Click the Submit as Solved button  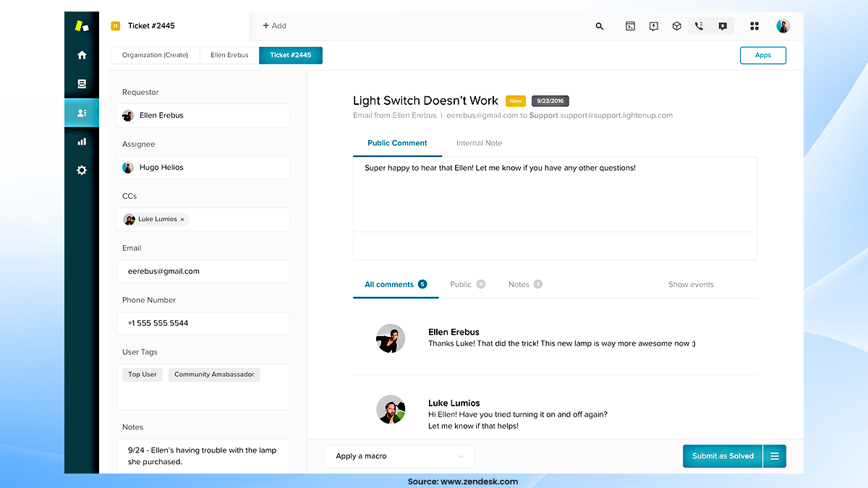[x=723, y=456]
